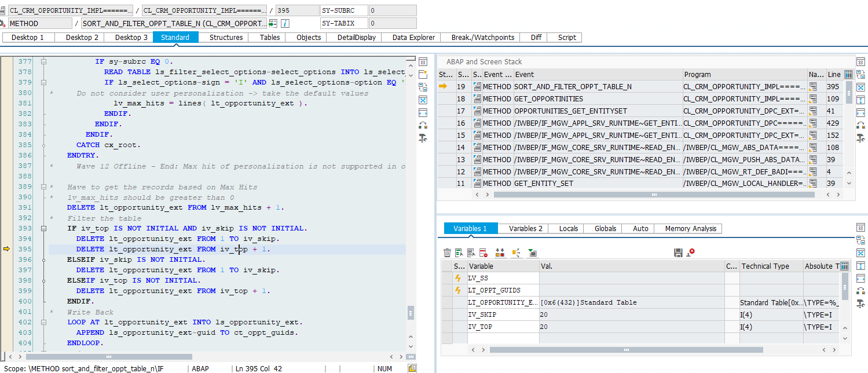
Task: Click the blue info icon beside method name
Action: tap(285, 24)
